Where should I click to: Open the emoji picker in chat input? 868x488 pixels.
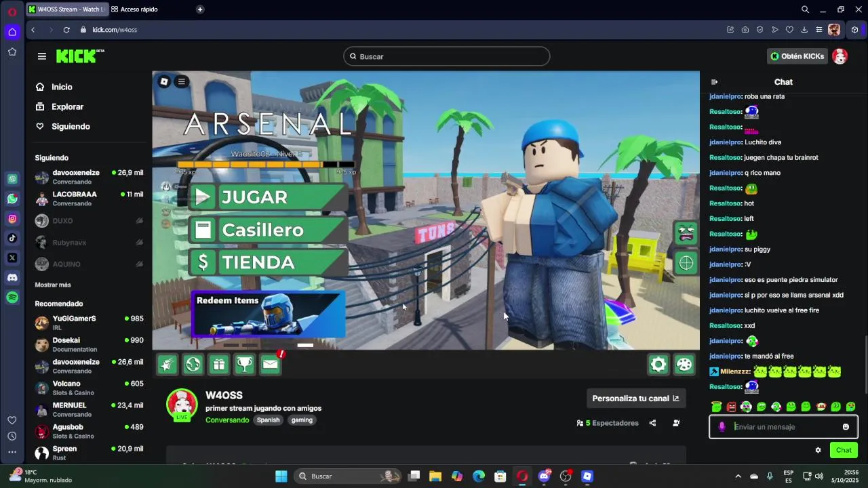pos(846,427)
